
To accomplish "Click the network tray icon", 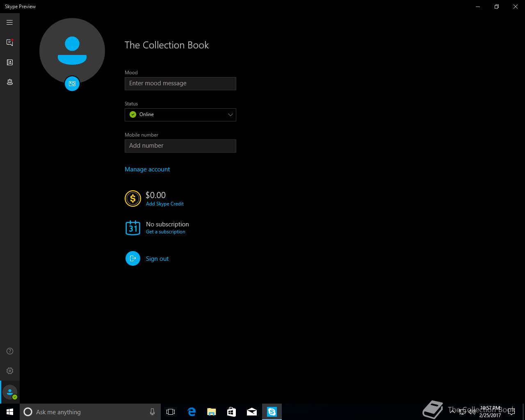I will tap(462, 412).
